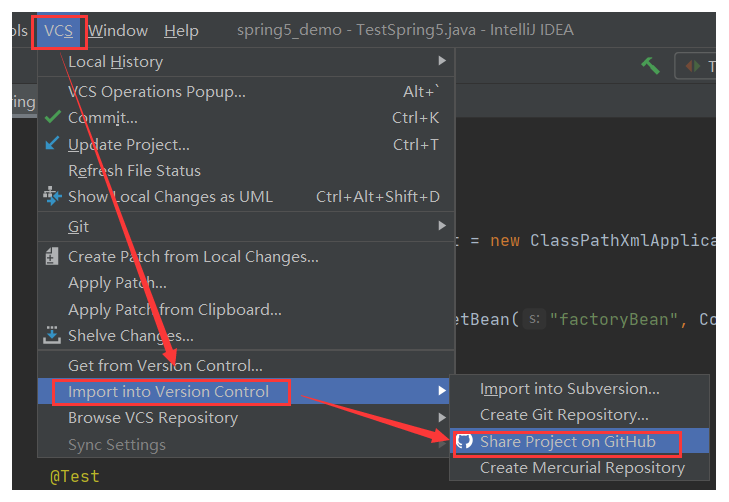Click the GitHub octocat icon

464,441
